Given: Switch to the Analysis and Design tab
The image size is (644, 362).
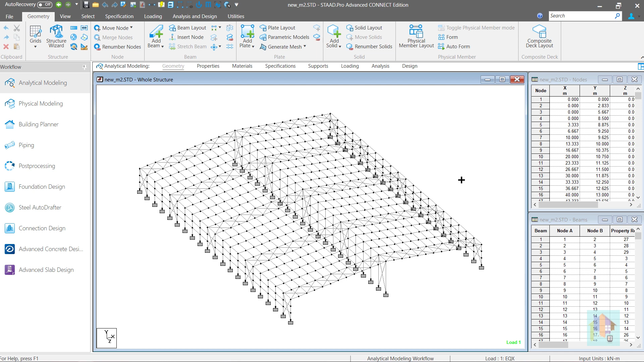Looking at the screenshot, I should pyautogui.click(x=195, y=16).
